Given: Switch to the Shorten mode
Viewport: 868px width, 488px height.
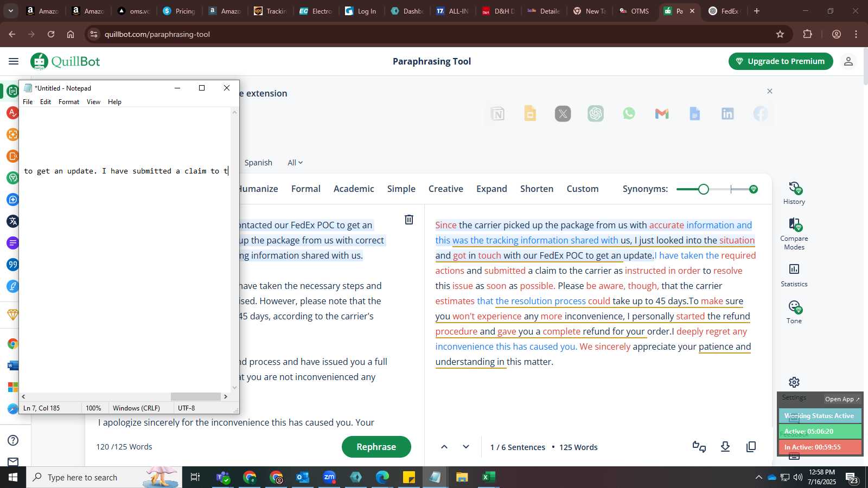Looking at the screenshot, I should [537, 189].
